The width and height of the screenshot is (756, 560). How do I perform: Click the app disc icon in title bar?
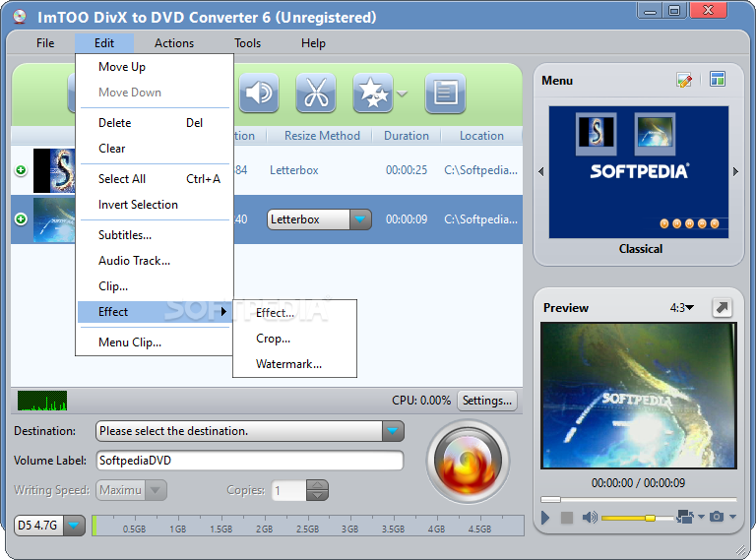20,17
